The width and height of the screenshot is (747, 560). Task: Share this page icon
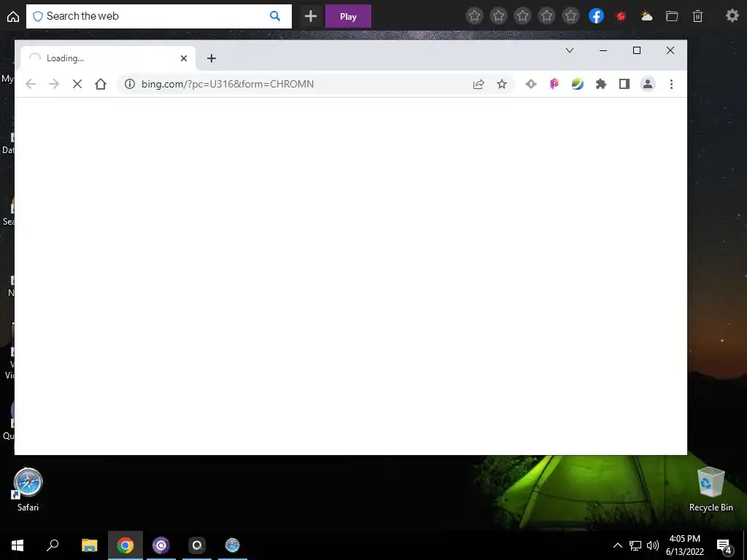point(479,85)
